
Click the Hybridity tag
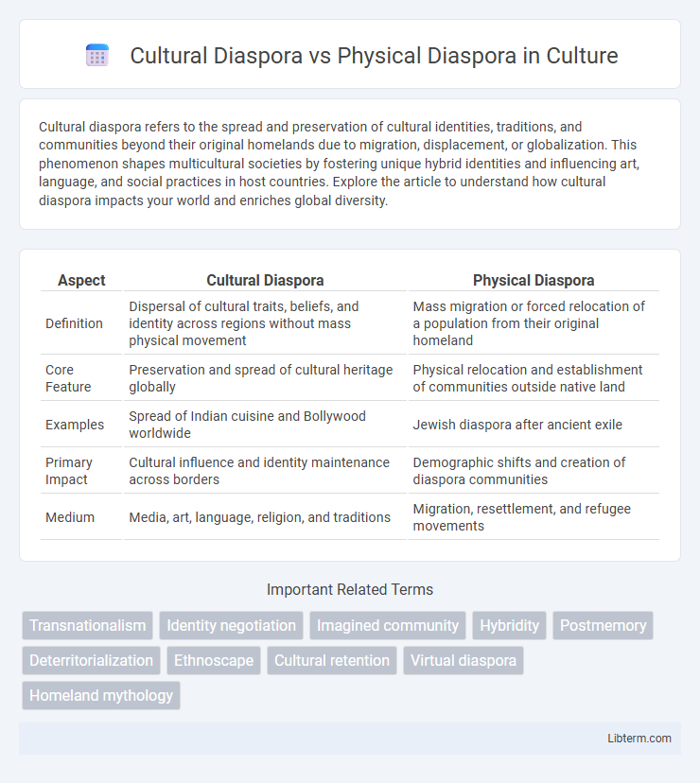click(x=509, y=625)
